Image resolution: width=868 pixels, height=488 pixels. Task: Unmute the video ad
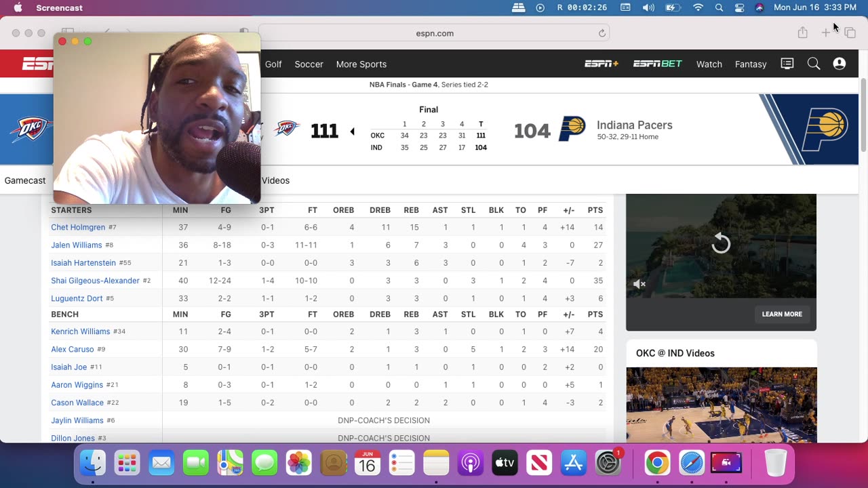pyautogui.click(x=639, y=285)
